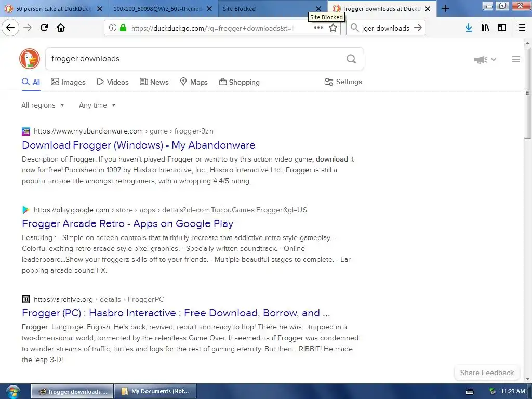
Task: Open My Documents taskbar window button
Action: pos(155,392)
